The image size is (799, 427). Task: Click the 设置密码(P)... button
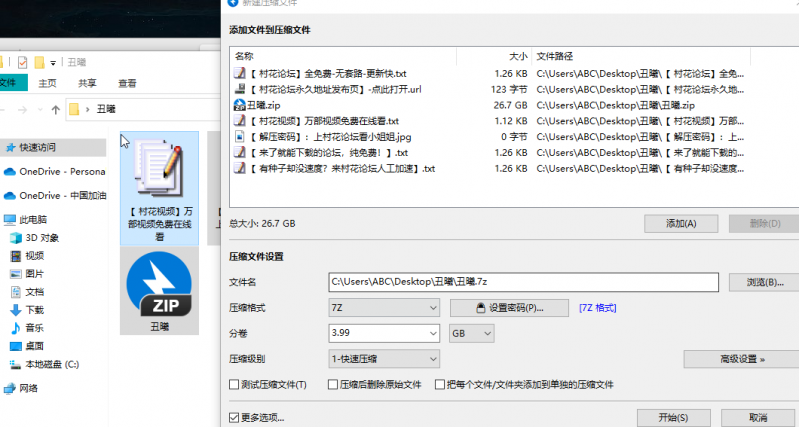coord(509,307)
